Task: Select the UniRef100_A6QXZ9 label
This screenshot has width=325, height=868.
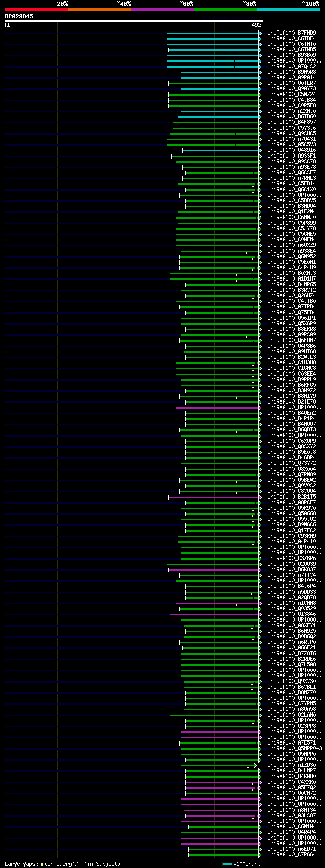Action: (x=291, y=245)
